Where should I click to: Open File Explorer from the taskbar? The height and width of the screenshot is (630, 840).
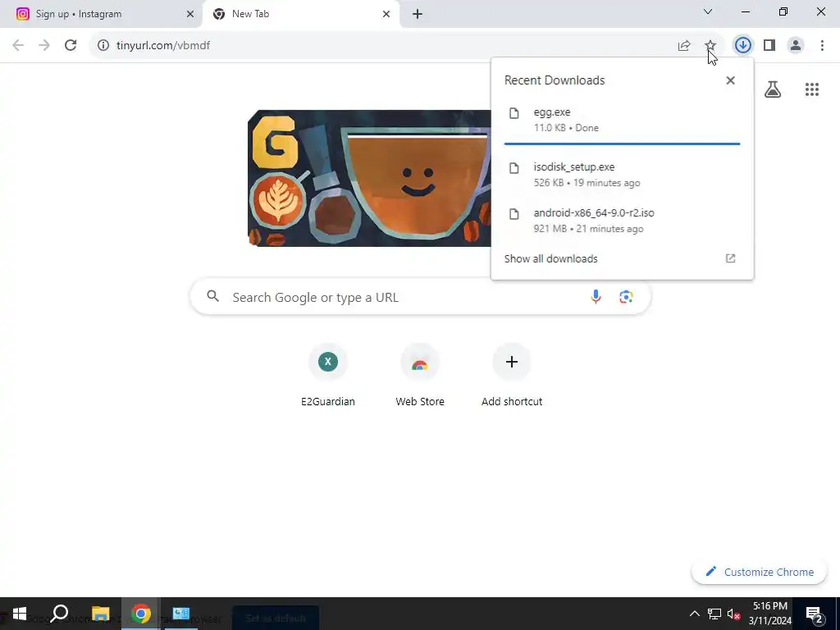pos(100,614)
